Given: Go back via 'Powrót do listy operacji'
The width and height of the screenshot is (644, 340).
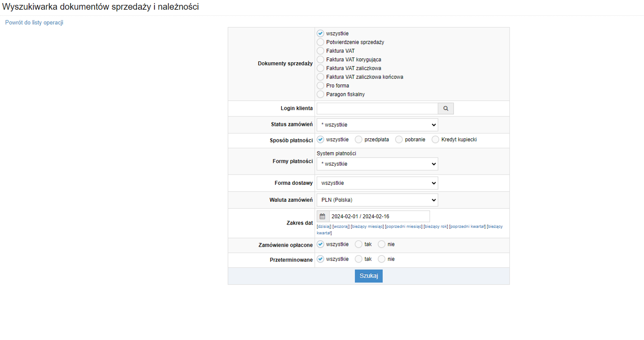Looking at the screenshot, I should click(x=34, y=22).
